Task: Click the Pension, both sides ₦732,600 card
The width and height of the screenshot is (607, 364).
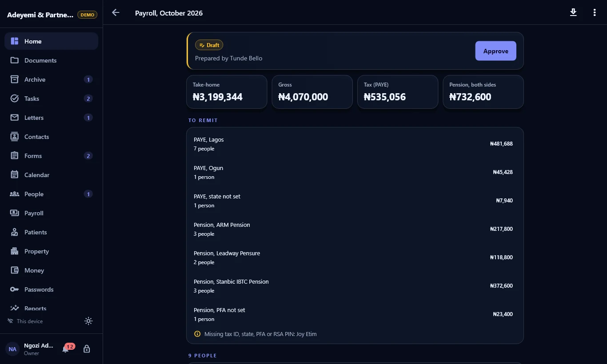Action: 483,92
